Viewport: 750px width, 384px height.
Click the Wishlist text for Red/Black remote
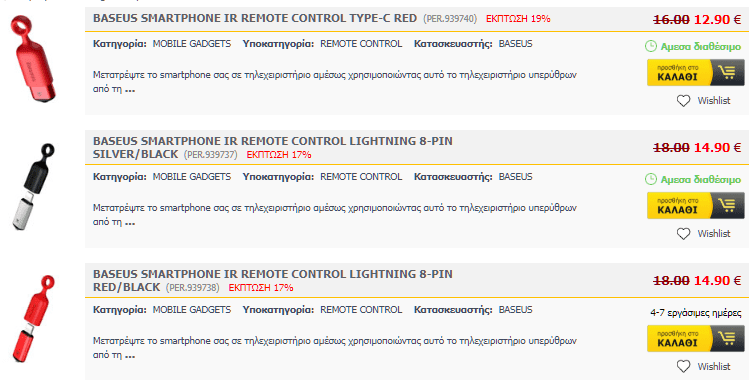[x=714, y=367]
